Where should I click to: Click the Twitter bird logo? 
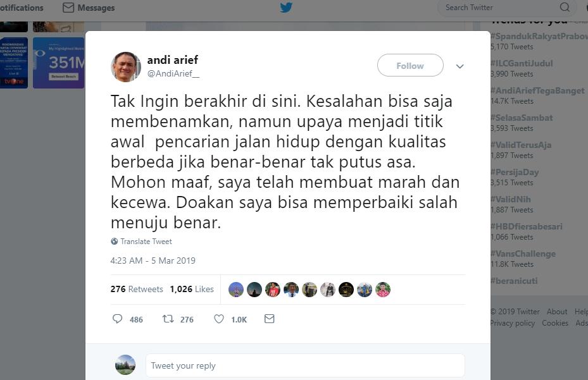tap(286, 8)
